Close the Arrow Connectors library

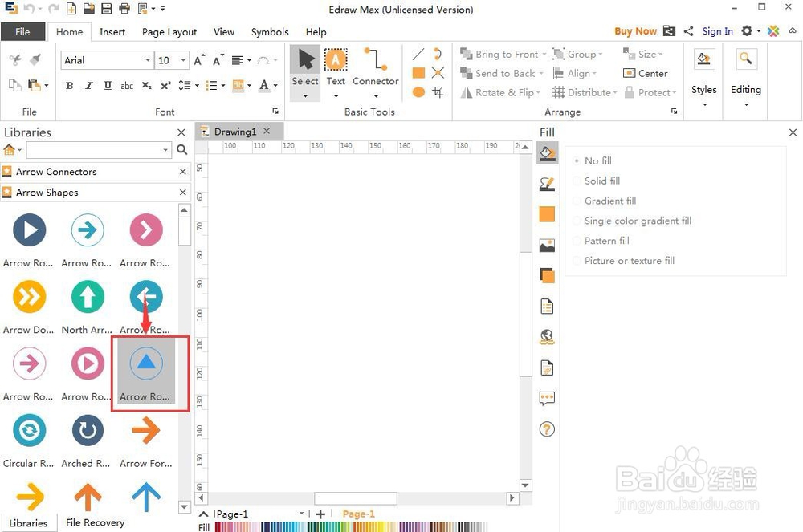click(183, 172)
